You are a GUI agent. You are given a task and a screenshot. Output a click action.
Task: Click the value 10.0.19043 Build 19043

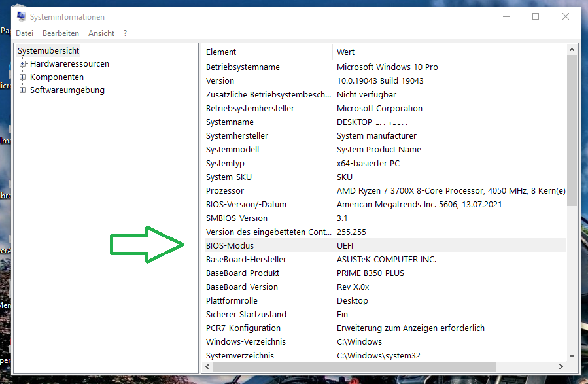[380, 81]
